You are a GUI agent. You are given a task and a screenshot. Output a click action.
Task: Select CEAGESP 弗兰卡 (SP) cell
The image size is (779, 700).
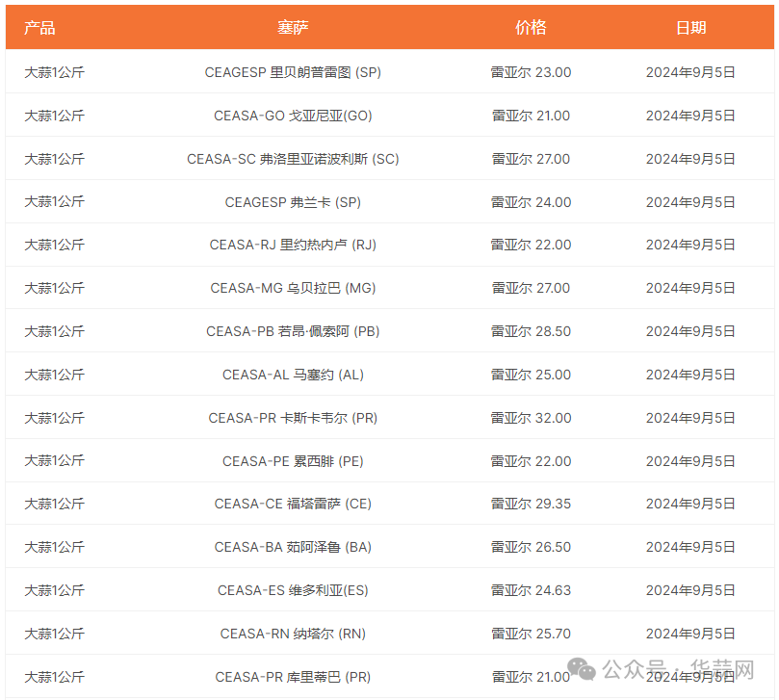click(x=293, y=202)
